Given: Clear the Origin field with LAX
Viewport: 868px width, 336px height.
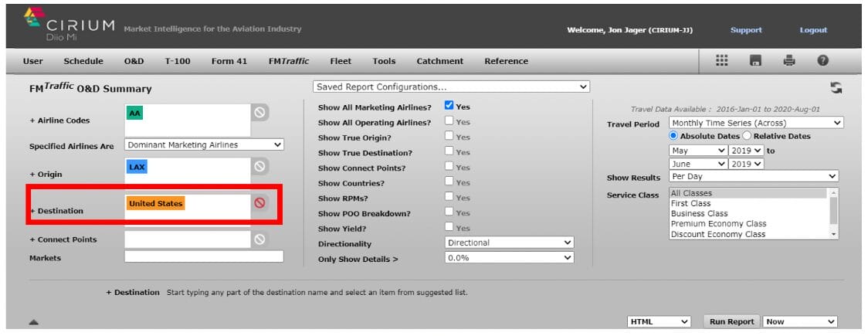Looking at the screenshot, I should (260, 166).
